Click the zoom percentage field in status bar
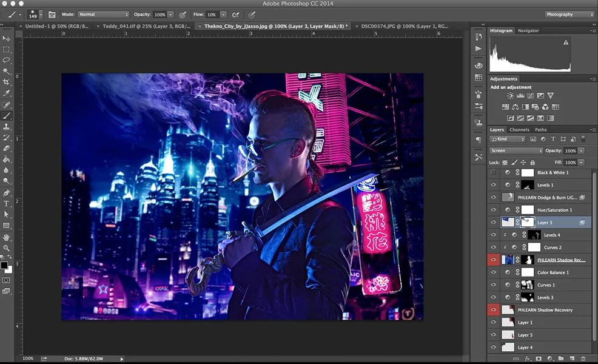598x364 pixels. (28, 359)
